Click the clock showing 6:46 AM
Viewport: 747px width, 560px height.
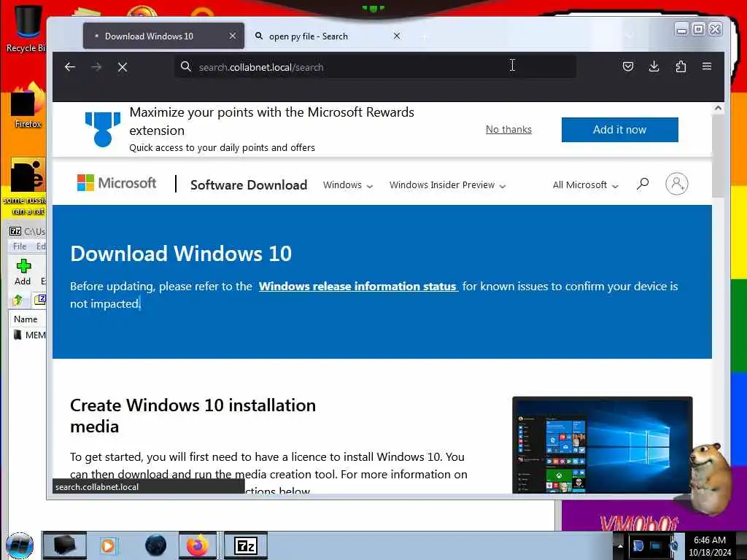pos(709,540)
